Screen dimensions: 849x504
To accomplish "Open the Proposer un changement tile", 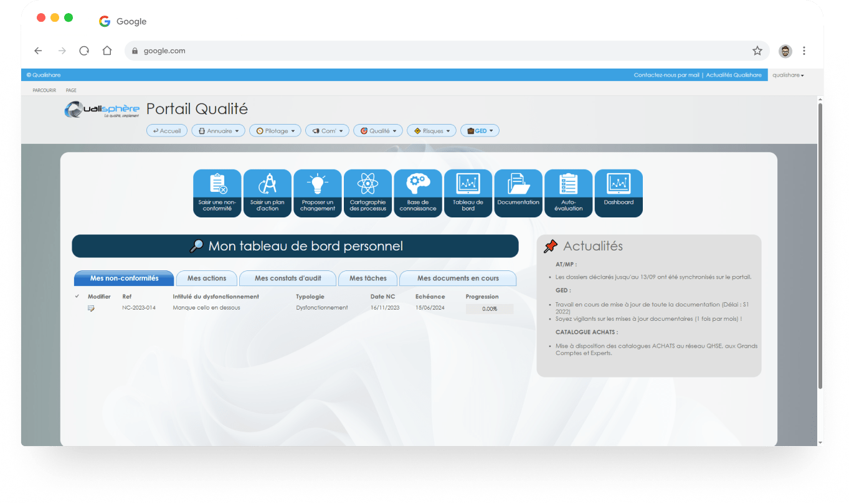I will pos(318,193).
